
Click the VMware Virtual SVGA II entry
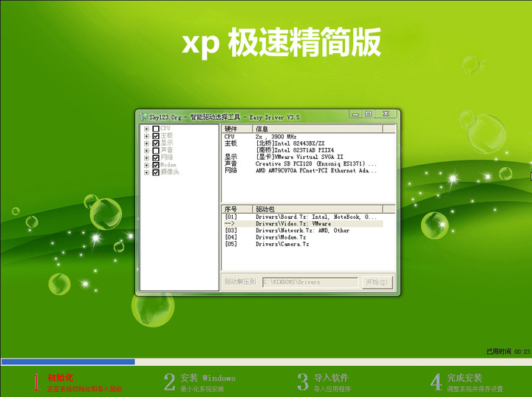click(x=299, y=157)
